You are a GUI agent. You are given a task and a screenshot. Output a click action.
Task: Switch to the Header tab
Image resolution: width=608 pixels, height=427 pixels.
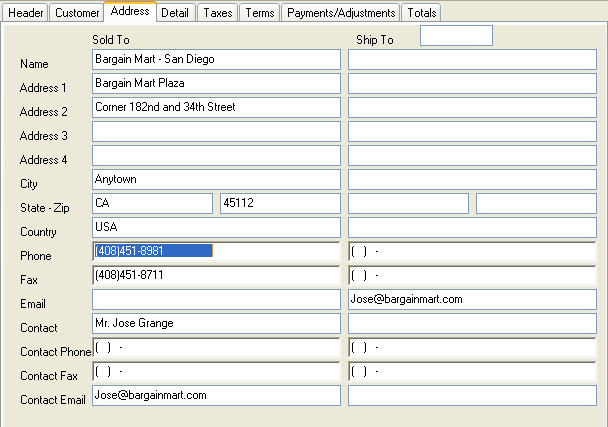tap(25, 13)
